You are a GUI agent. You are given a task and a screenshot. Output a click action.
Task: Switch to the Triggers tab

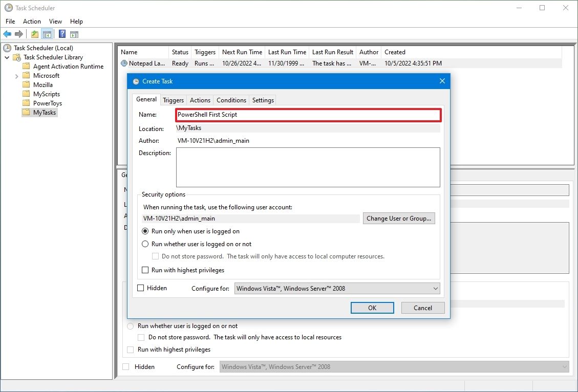pyautogui.click(x=173, y=100)
